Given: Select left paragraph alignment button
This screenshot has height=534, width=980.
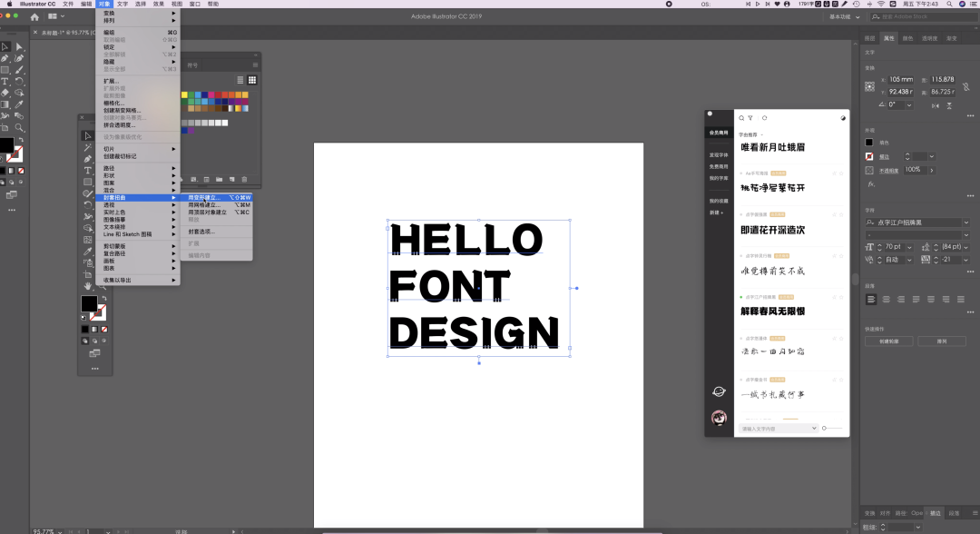Looking at the screenshot, I should 871,299.
